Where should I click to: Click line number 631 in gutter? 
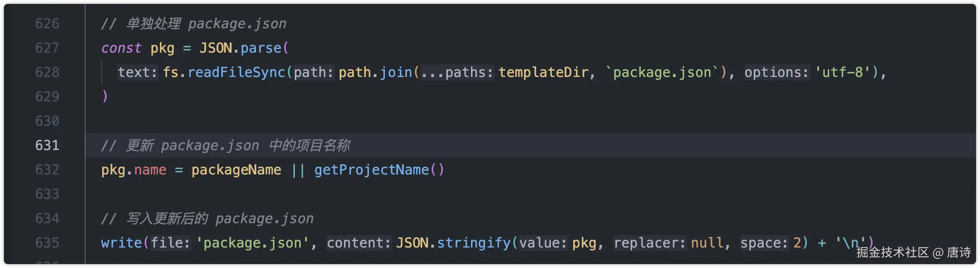pos(47,145)
